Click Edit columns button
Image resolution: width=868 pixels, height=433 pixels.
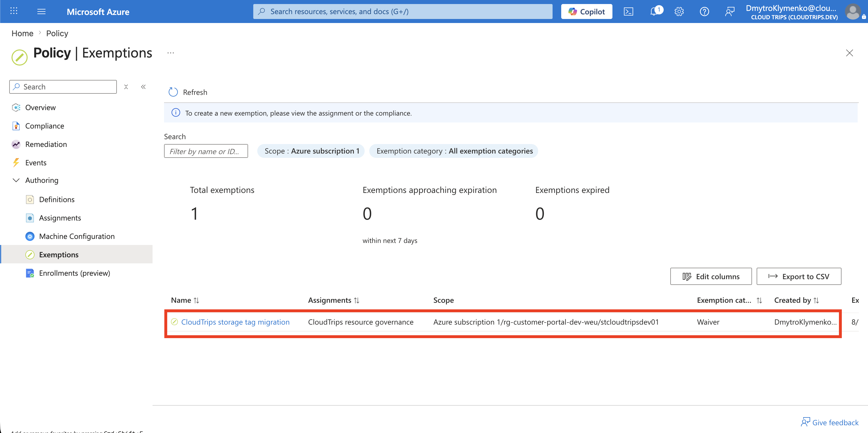tap(711, 276)
